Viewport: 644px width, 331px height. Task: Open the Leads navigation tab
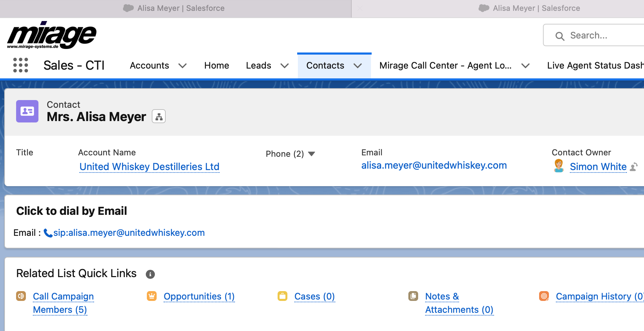click(259, 65)
